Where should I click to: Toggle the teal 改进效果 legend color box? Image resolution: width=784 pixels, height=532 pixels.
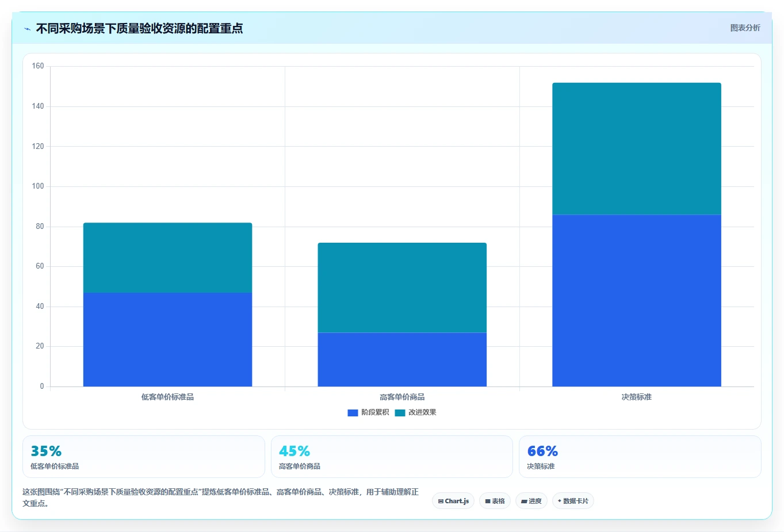(400, 413)
